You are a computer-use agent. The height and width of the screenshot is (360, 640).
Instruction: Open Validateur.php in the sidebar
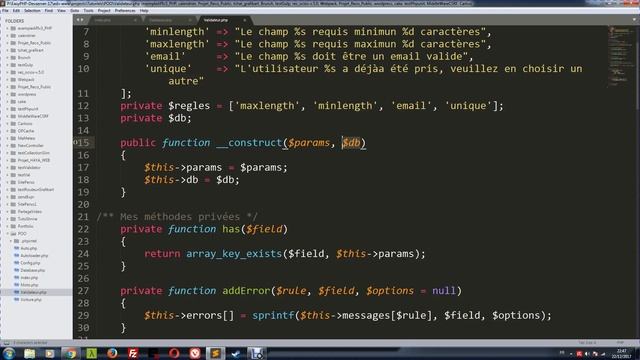33,292
